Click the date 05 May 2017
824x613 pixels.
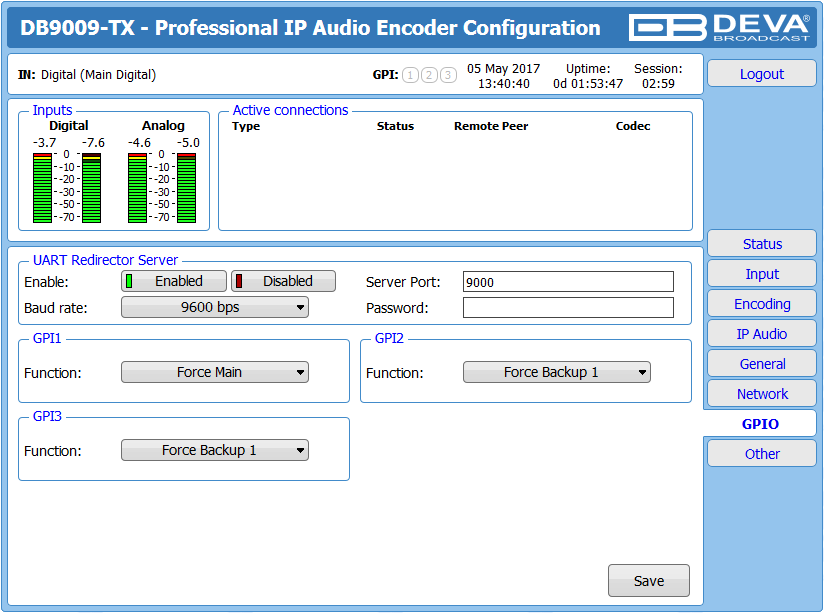coord(503,69)
